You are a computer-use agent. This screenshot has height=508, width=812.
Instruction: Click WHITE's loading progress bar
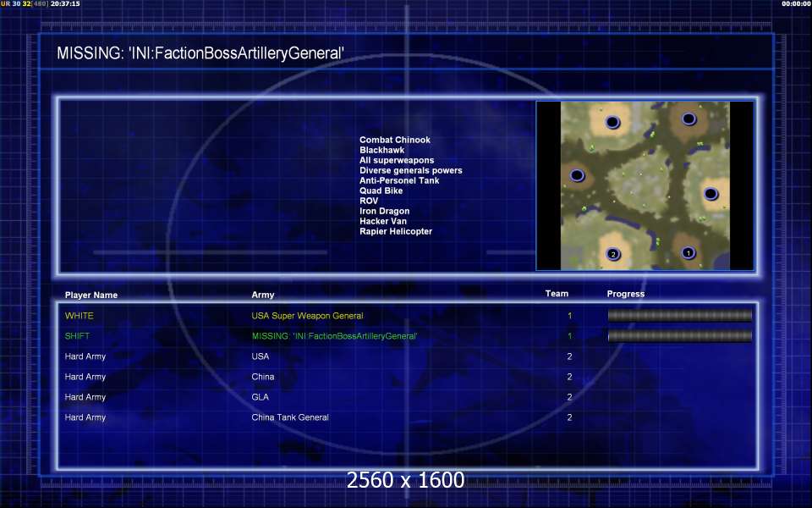click(679, 315)
